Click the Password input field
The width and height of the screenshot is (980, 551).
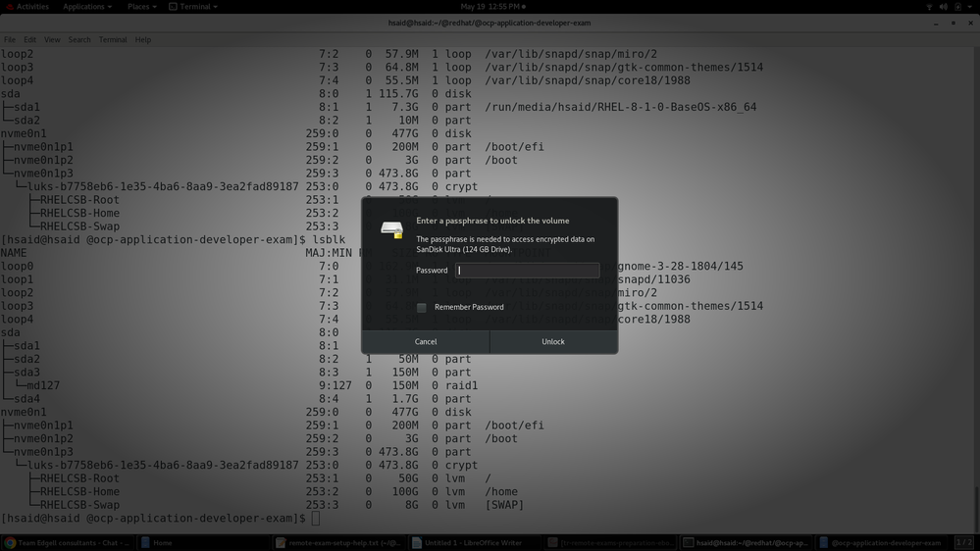[x=527, y=271]
